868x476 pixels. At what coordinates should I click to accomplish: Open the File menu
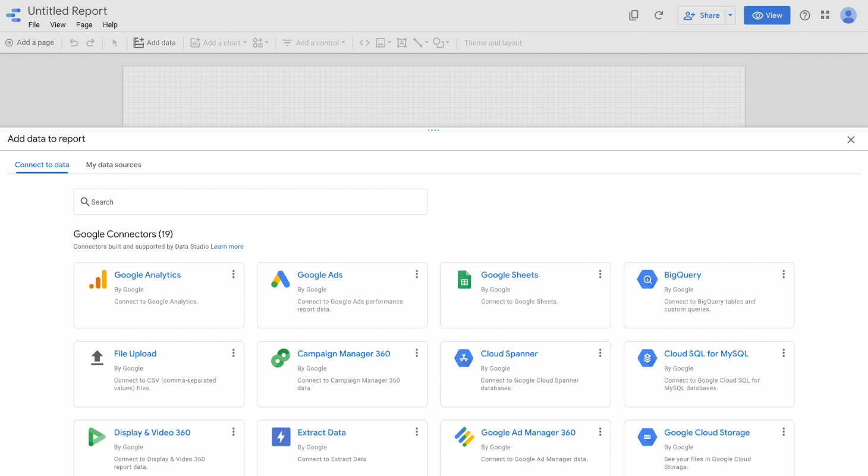click(34, 25)
